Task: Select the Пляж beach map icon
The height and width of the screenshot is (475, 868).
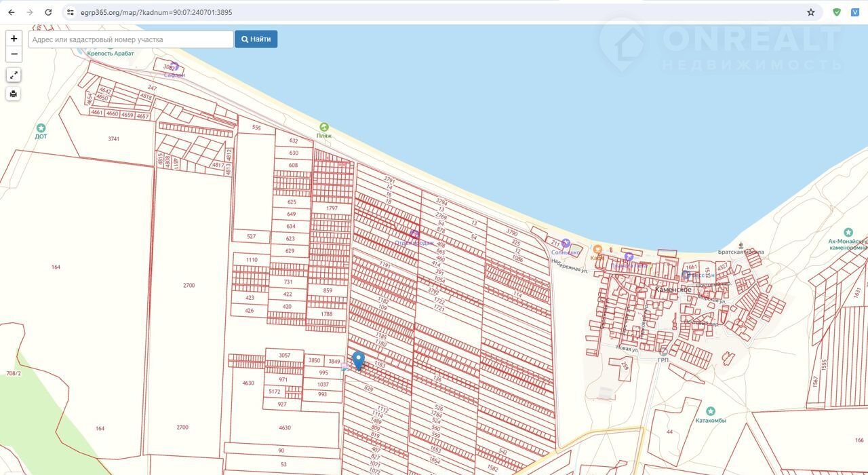Action: (324, 127)
